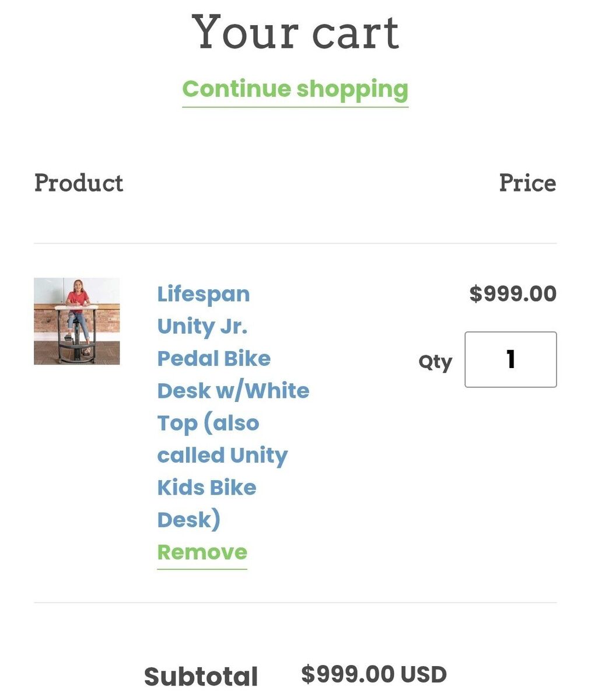Click the Continue shopping link

click(295, 89)
